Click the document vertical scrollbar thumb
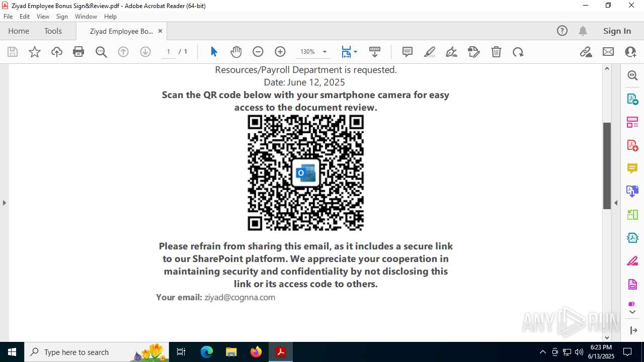Image resolution: width=644 pixels, height=362 pixels. tap(607, 166)
